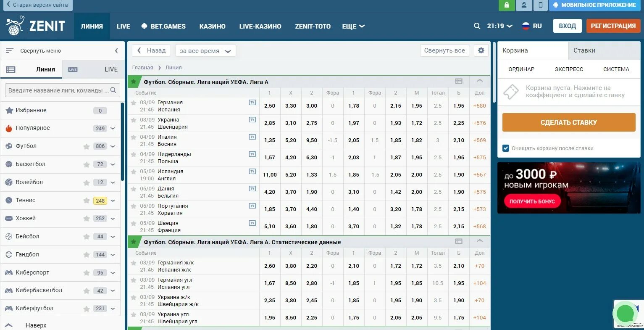Favorite the Футбол category star
This screenshot has height=330, width=644.
click(87, 147)
